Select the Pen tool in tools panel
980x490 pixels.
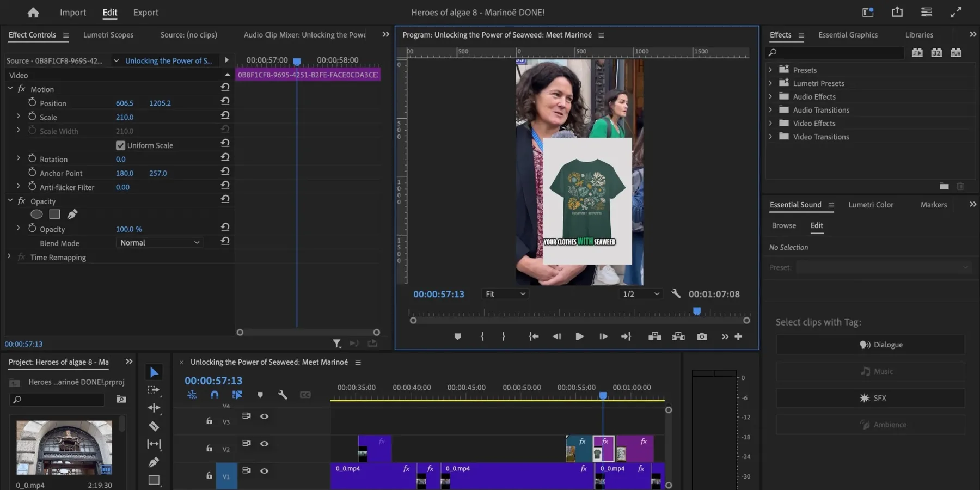pyautogui.click(x=154, y=462)
